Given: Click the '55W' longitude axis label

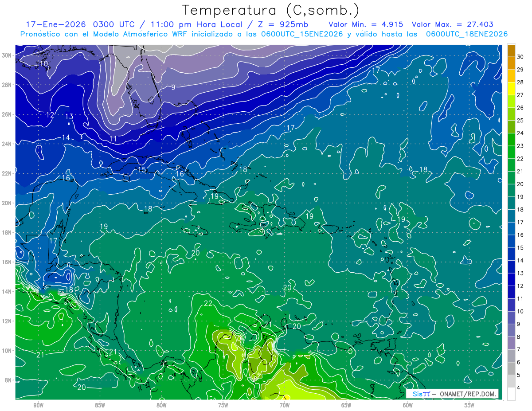Looking at the screenshot, I should pyautogui.click(x=469, y=405).
